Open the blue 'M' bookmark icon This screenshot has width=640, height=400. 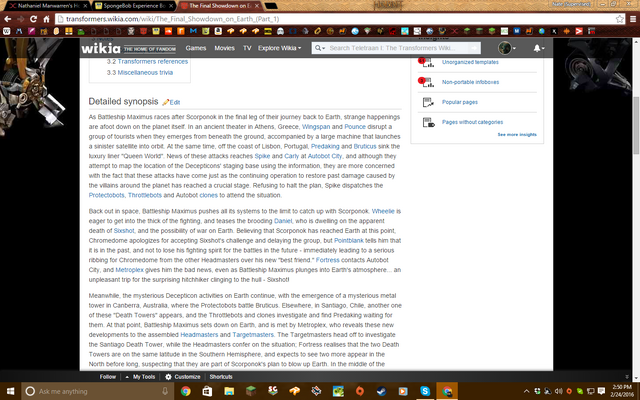click(x=193, y=31)
